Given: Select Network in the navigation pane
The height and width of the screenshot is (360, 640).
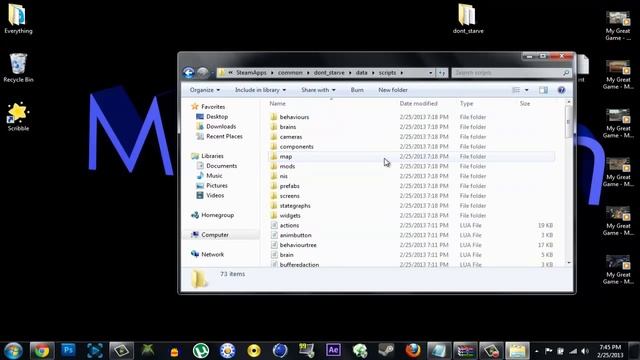Looking at the screenshot, I should [x=208, y=254].
